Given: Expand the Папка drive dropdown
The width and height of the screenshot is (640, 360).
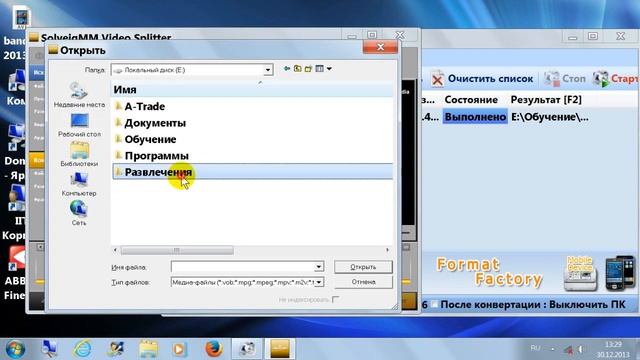Looking at the screenshot, I should 268,70.
